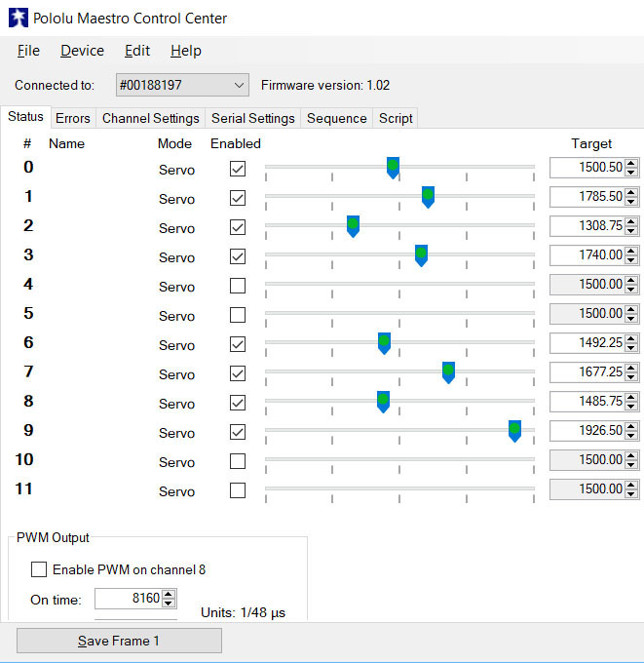Screen dimensions: 644x663
Task: Open the Edit menu
Action: point(137,51)
